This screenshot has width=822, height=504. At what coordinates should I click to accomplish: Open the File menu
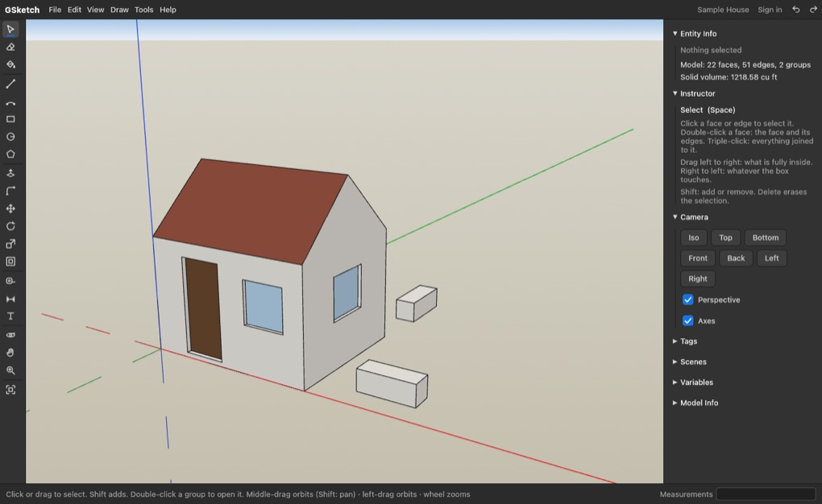(55, 10)
